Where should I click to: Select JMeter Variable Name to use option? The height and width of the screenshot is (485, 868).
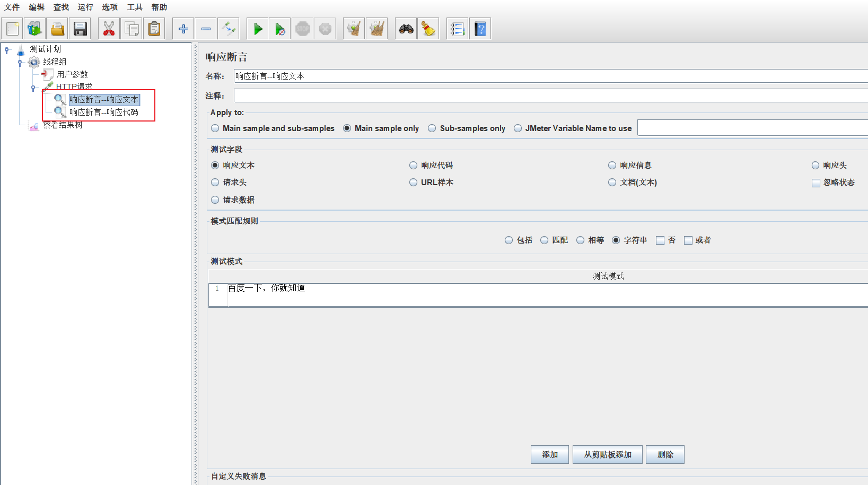tap(573, 128)
